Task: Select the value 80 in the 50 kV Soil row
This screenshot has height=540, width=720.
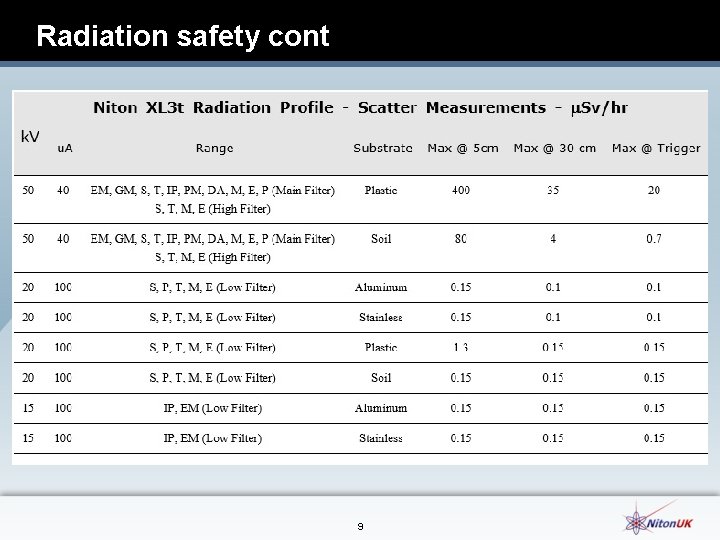Action: pos(461,239)
